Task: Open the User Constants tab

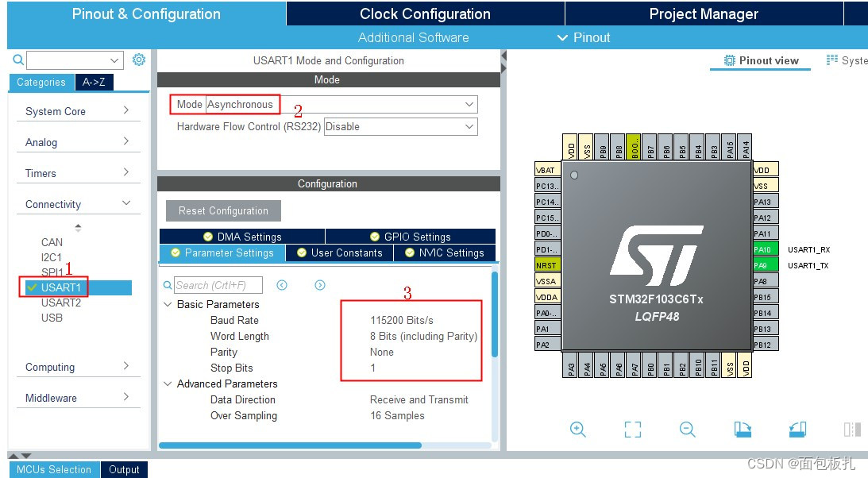Action: [x=339, y=252]
